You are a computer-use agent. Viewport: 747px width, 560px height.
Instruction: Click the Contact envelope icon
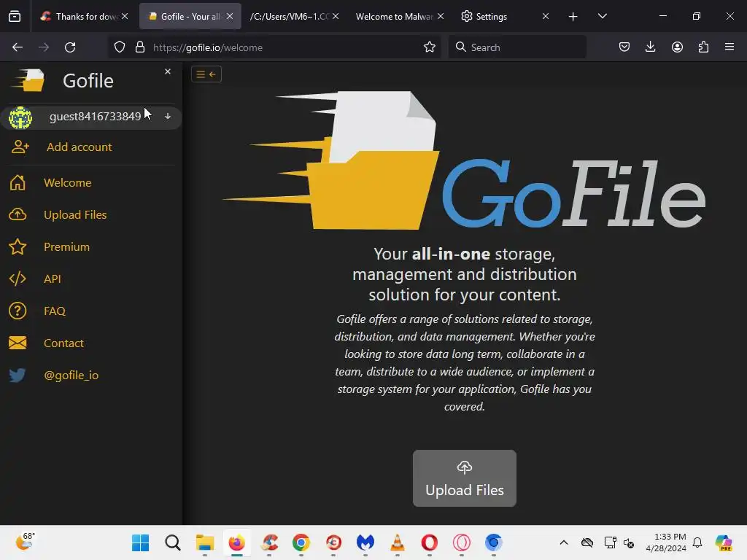18,343
